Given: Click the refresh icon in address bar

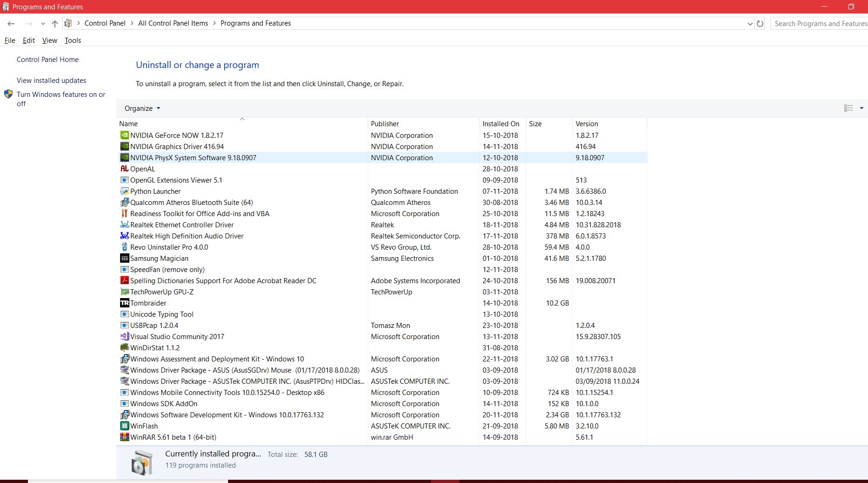Looking at the screenshot, I should pos(760,24).
